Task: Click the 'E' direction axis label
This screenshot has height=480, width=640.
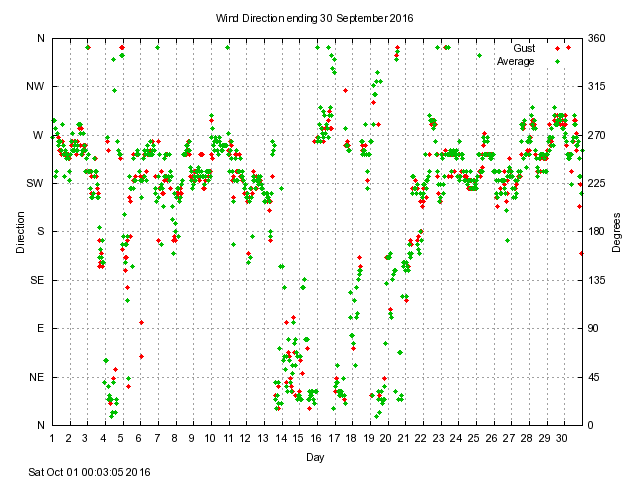Action: tap(40, 329)
